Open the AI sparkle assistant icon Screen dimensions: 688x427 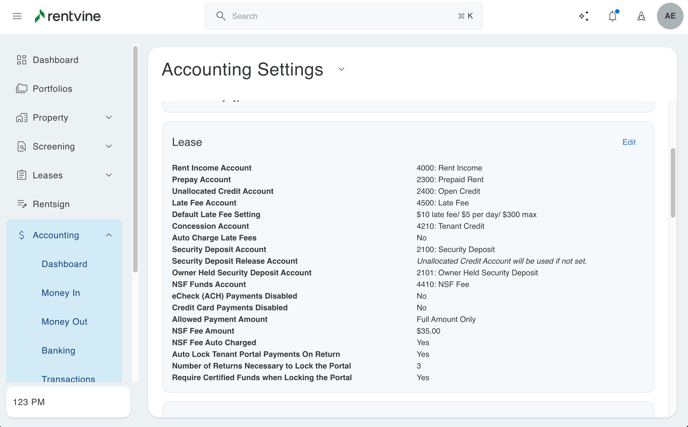584,16
